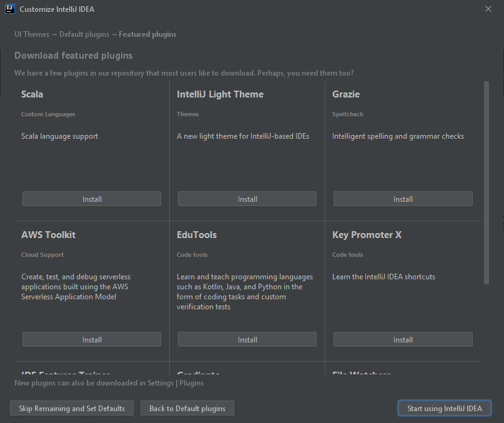The image size is (504, 423).
Task: Go to the Default plugins step
Action: pos(84,34)
